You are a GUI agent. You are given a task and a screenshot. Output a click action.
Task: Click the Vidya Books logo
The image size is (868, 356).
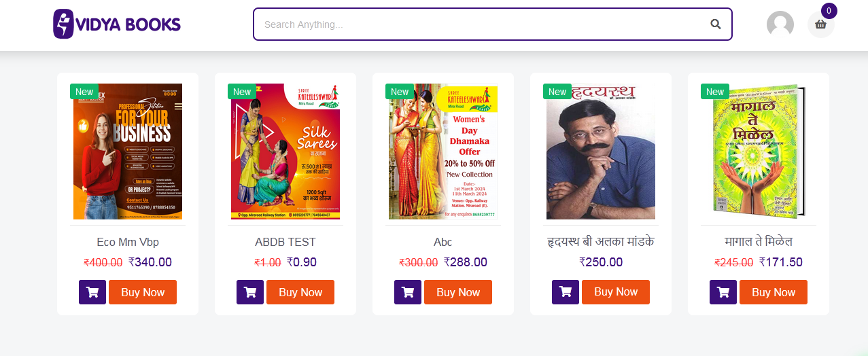[x=117, y=24]
